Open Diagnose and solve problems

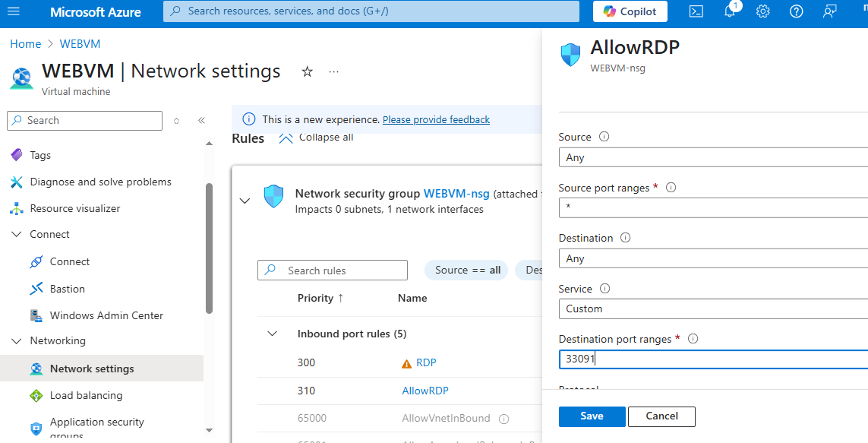pyautogui.click(x=102, y=182)
